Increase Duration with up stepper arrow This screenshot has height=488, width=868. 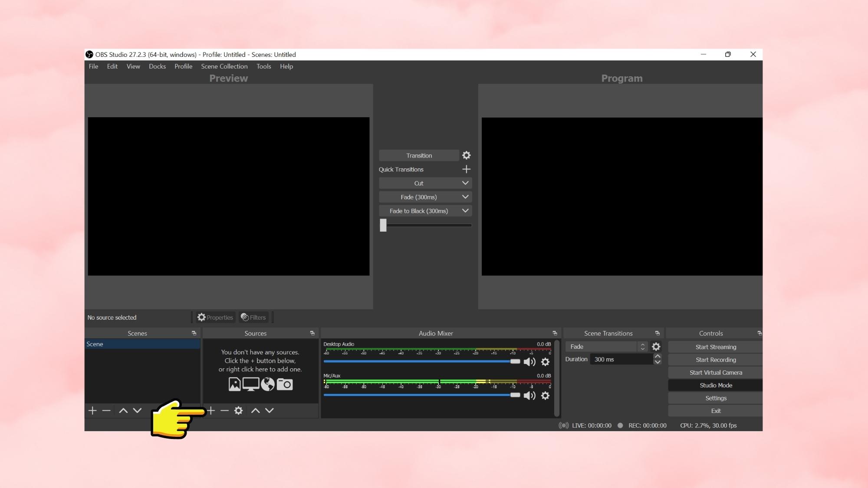[658, 356]
